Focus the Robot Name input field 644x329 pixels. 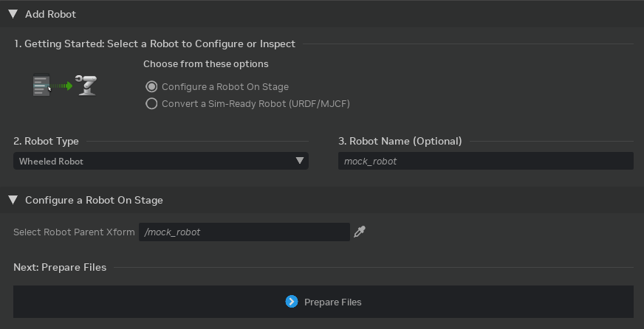[x=485, y=161]
